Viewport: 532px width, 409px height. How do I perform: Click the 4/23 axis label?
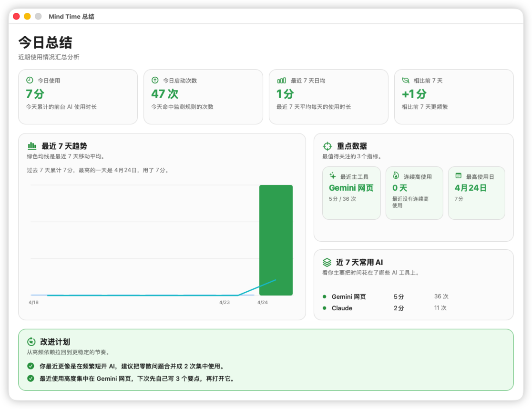coord(225,303)
